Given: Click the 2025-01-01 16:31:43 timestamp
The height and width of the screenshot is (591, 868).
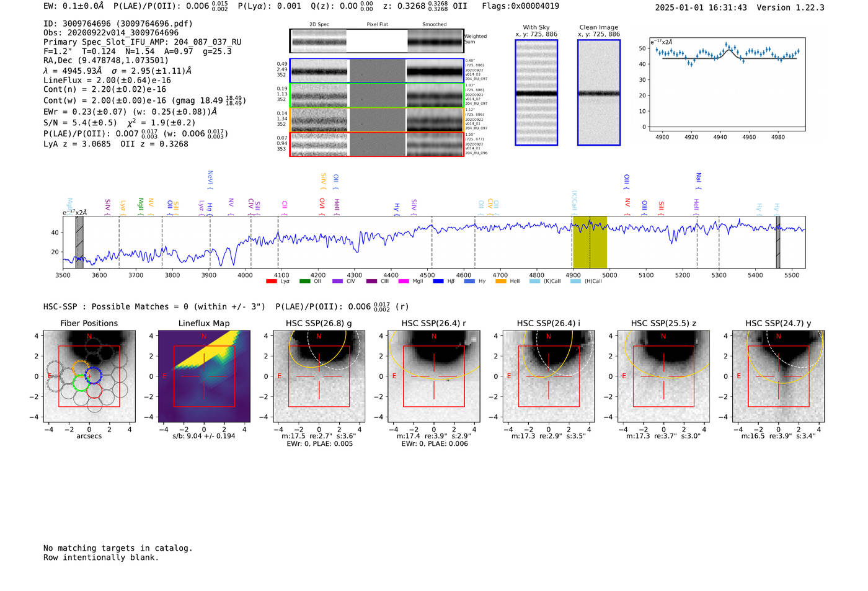Looking at the screenshot, I should [x=701, y=7].
